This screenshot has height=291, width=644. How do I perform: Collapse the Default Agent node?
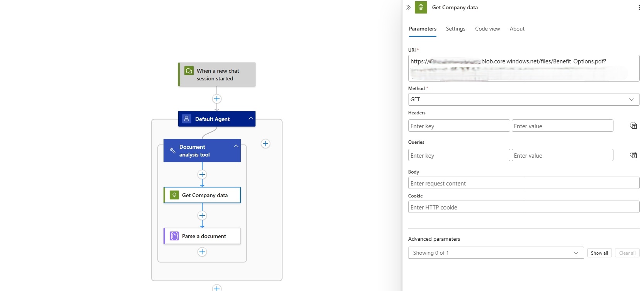[251, 118]
